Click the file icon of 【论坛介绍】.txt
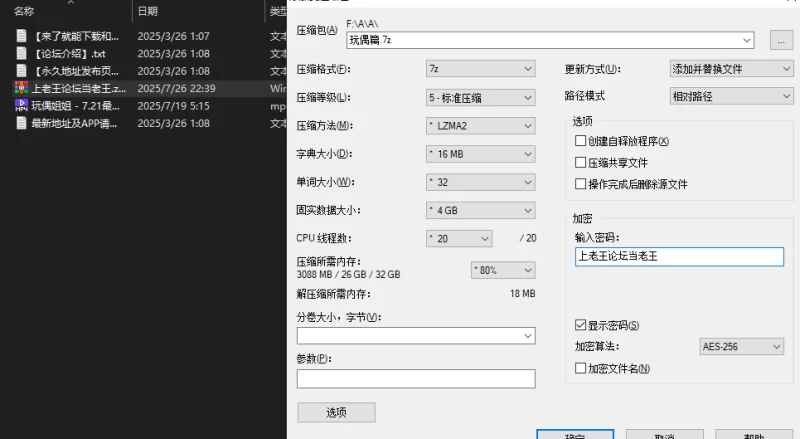Viewport: 800px width, 439px height. pyautogui.click(x=21, y=53)
